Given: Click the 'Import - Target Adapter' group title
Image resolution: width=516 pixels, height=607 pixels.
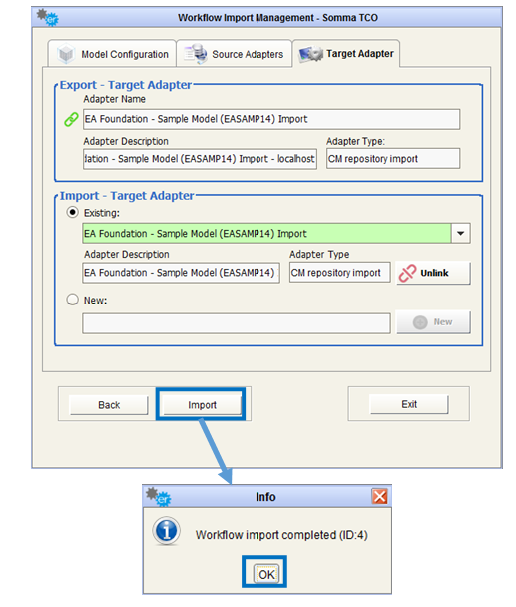Looking at the screenshot, I should (127, 195).
